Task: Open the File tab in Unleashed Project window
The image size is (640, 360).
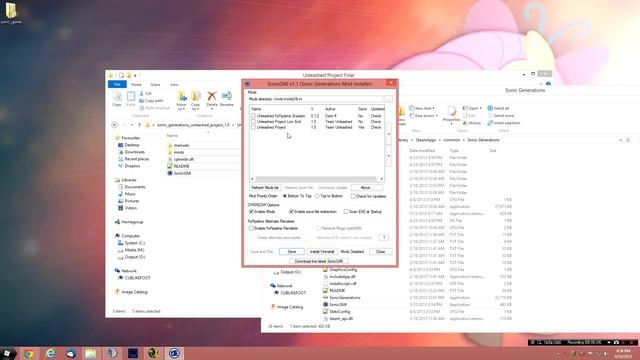Action: tap(117, 84)
